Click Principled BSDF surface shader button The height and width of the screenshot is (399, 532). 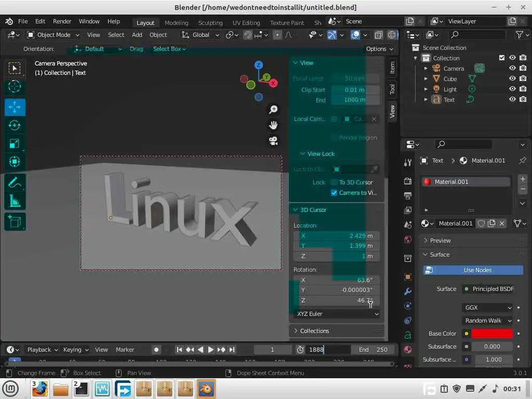coord(488,289)
